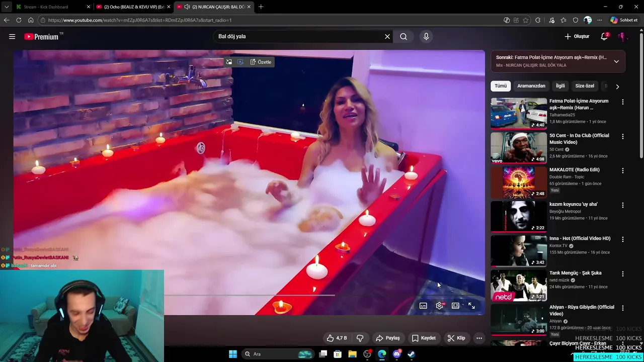Open the Oluştur create menu
The height and width of the screenshot is (362, 644).
click(x=577, y=37)
